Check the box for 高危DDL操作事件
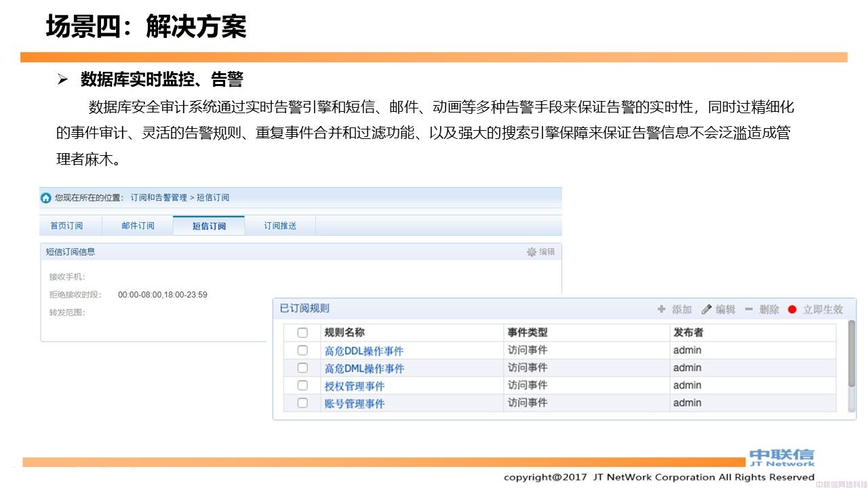 tap(302, 350)
